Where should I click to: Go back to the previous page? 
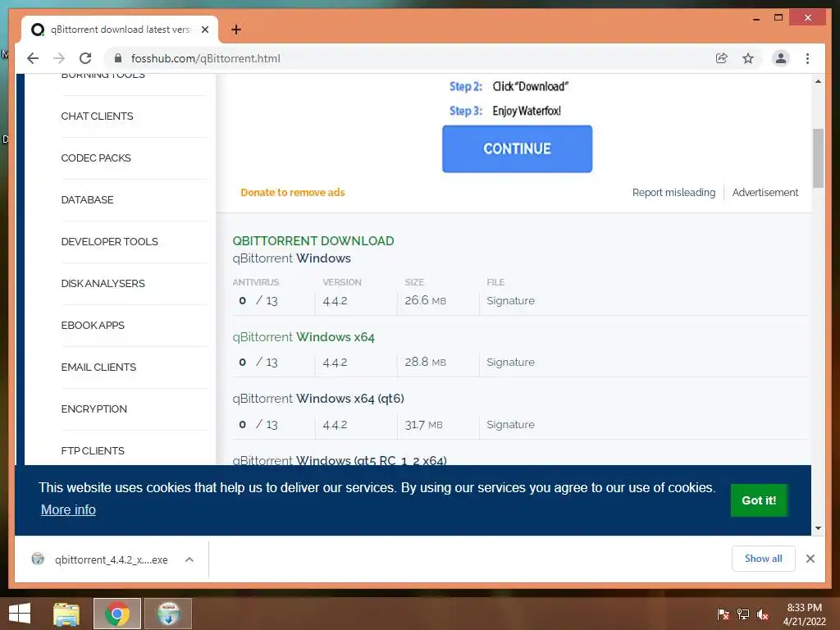33,58
